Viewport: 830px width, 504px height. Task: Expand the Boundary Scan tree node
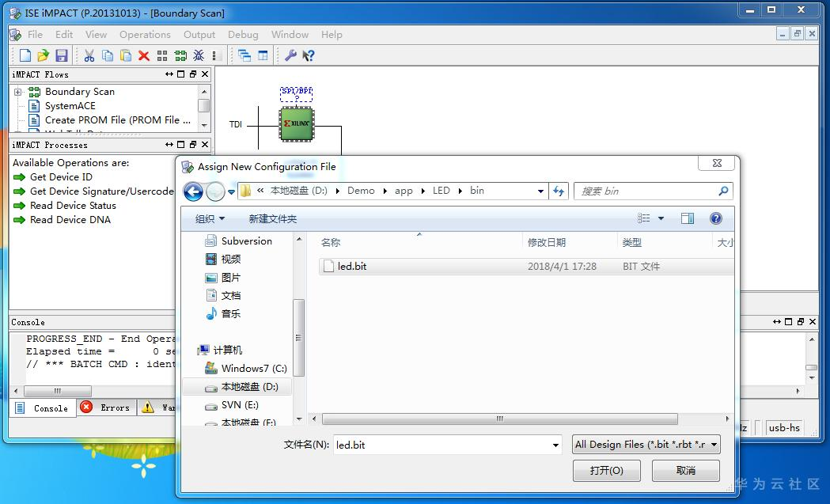(18, 92)
